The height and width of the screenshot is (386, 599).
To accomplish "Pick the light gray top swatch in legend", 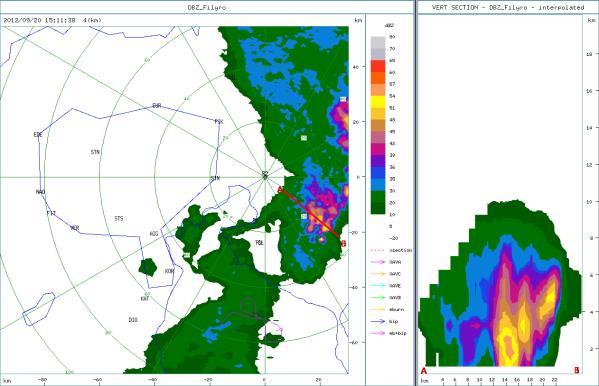I will pos(378,42).
